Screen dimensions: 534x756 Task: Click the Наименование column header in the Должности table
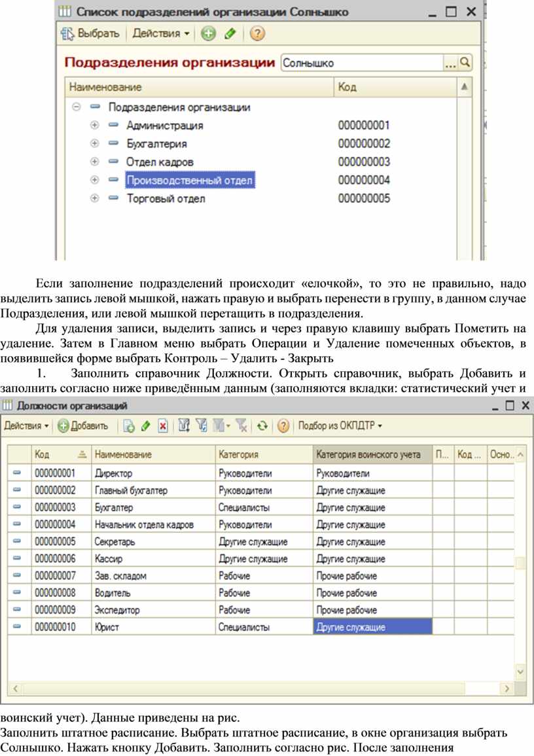152,454
